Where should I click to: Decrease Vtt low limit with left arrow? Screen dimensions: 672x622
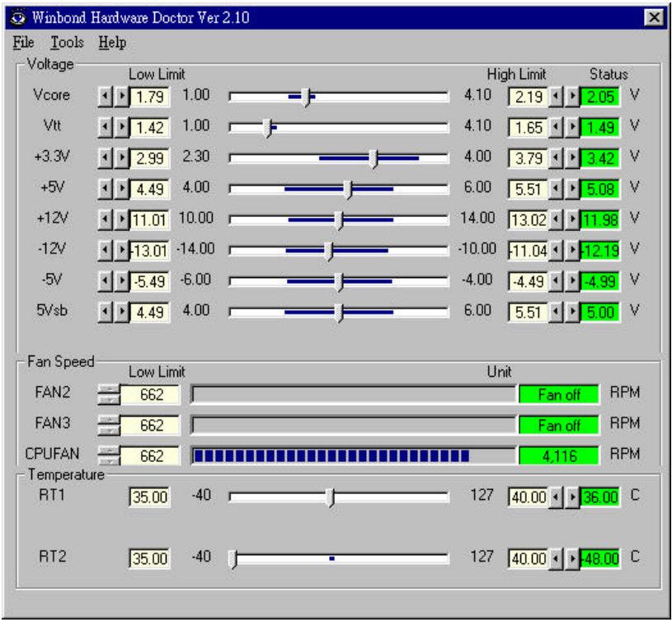[105, 128]
